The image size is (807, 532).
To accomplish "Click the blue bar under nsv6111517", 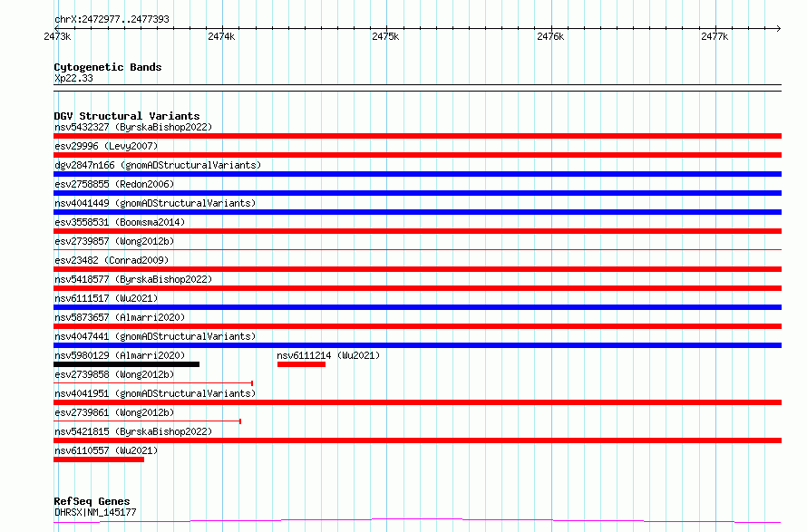I will (x=417, y=307).
